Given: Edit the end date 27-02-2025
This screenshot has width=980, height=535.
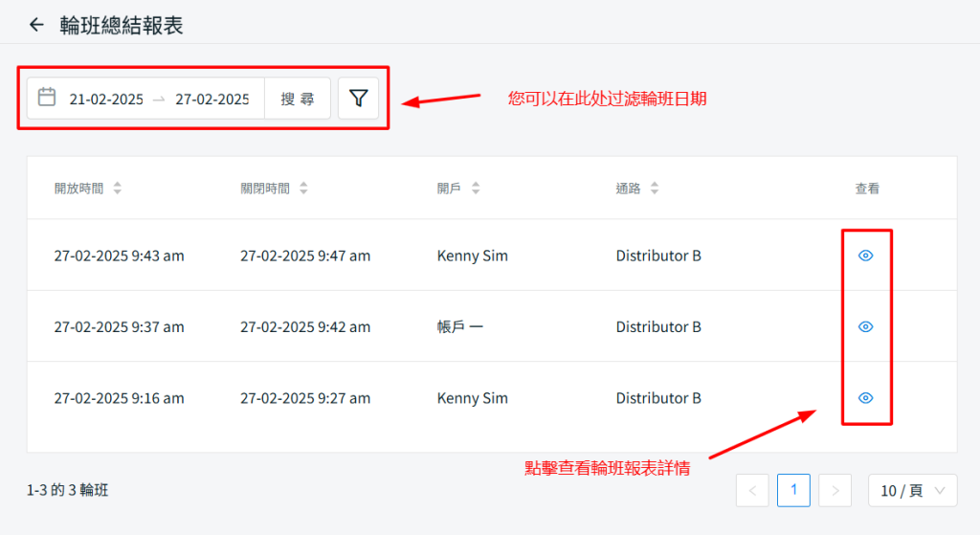Looking at the screenshot, I should [x=212, y=100].
